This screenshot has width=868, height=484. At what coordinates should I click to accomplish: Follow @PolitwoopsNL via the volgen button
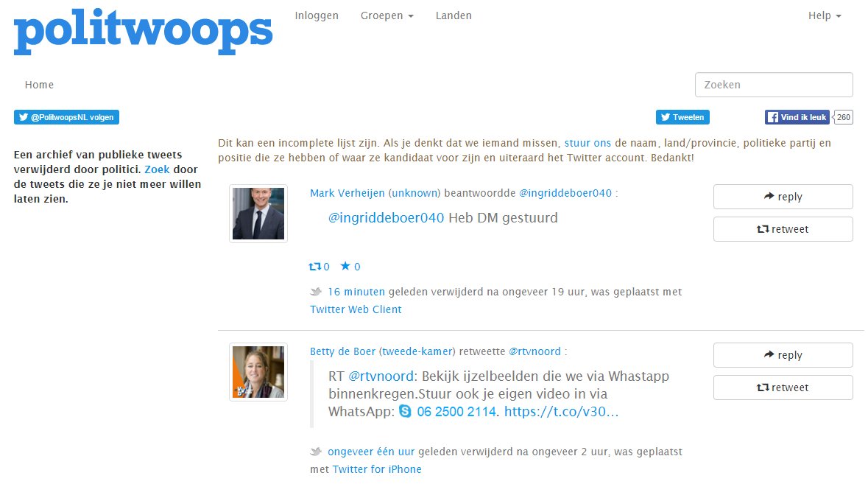coord(66,117)
